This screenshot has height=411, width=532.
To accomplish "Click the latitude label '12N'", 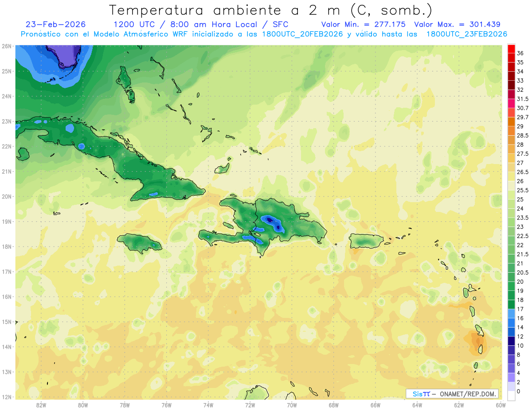I will (7, 397).
